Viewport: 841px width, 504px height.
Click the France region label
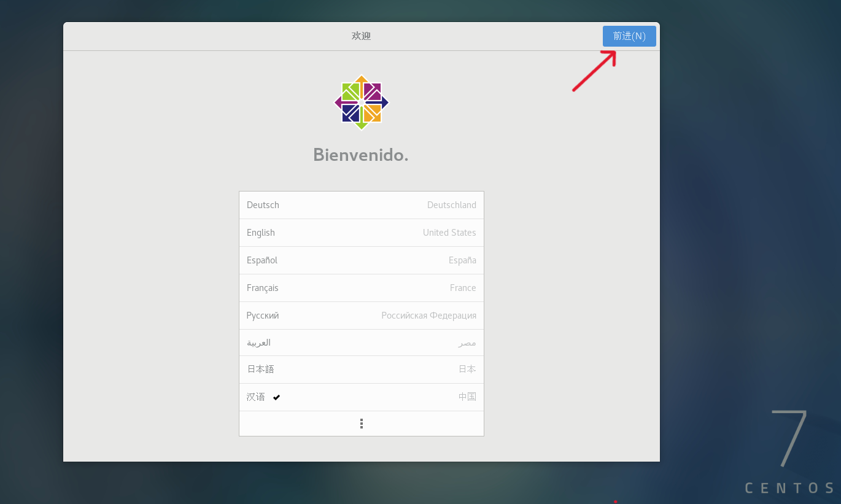click(463, 288)
